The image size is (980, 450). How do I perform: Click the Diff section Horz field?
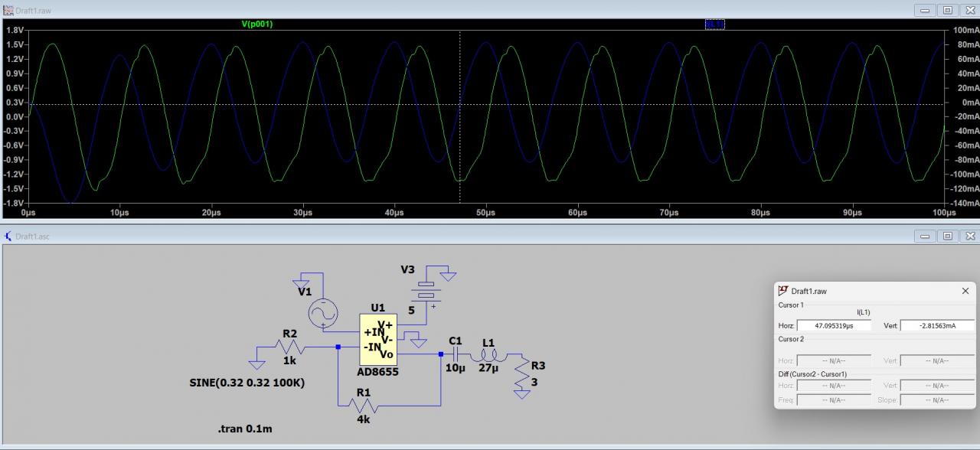[x=834, y=386]
